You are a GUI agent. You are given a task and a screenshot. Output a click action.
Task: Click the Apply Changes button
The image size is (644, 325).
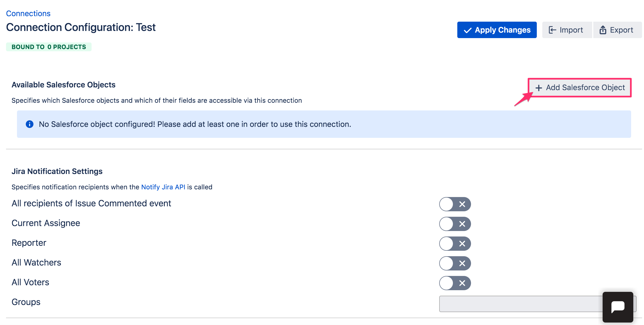click(497, 30)
